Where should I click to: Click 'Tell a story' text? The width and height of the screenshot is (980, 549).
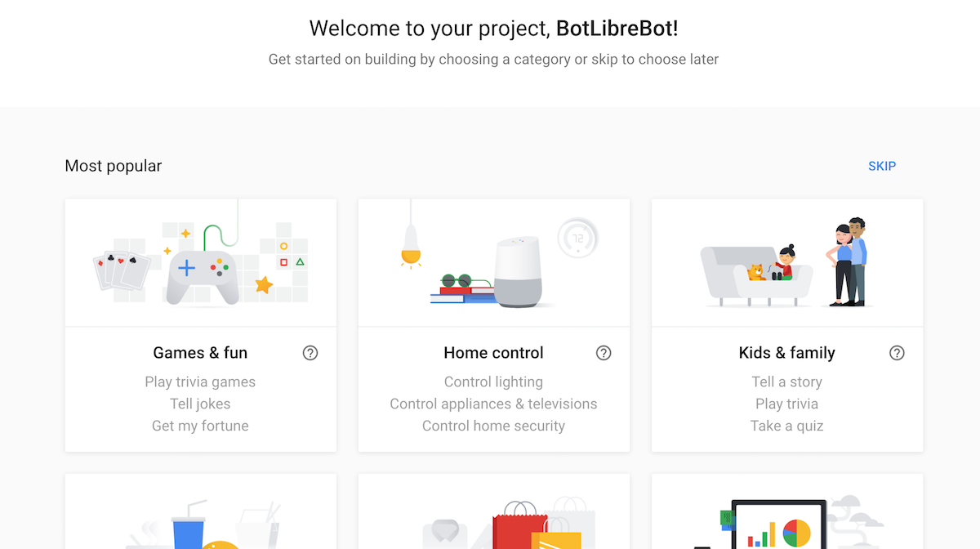(x=786, y=382)
